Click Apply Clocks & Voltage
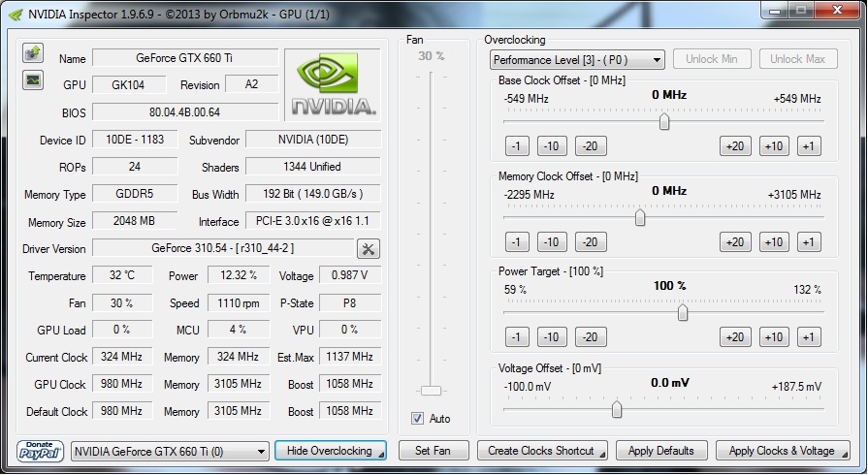This screenshot has width=868, height=475. (x=783, y=451)
